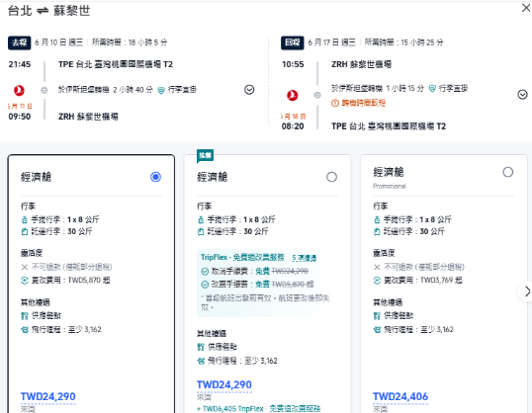Click outbound TPE 台北 臺灣桃園國際機場 T2 text
This screenshot has width=532, height=413.
click(x=116, y=64)
